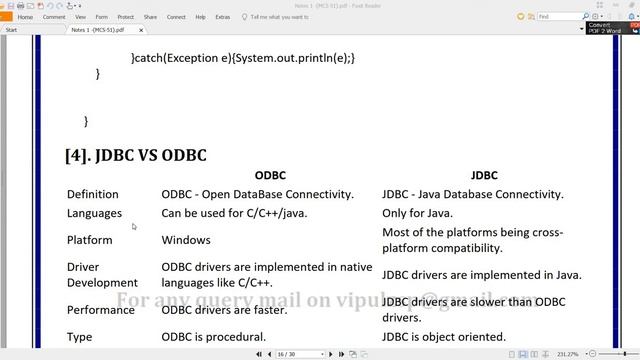Click the Redo arrow icon

tap(60, 6)
